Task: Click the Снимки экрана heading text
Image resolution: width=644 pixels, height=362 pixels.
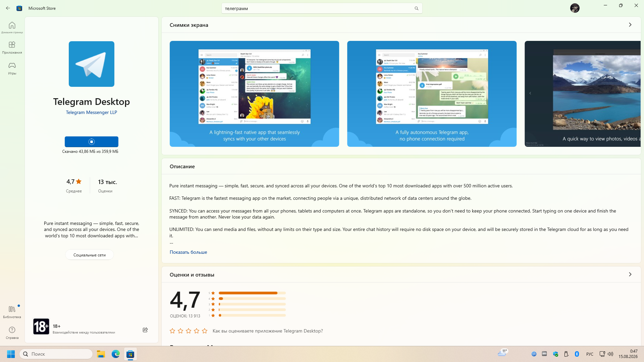Action: (189, 25)
